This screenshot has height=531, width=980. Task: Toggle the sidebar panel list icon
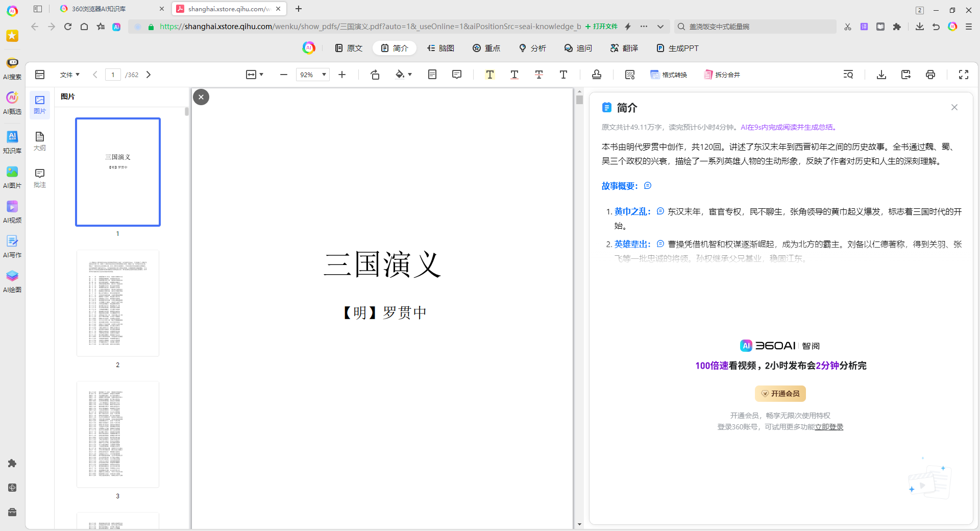(x=40, y=75)
